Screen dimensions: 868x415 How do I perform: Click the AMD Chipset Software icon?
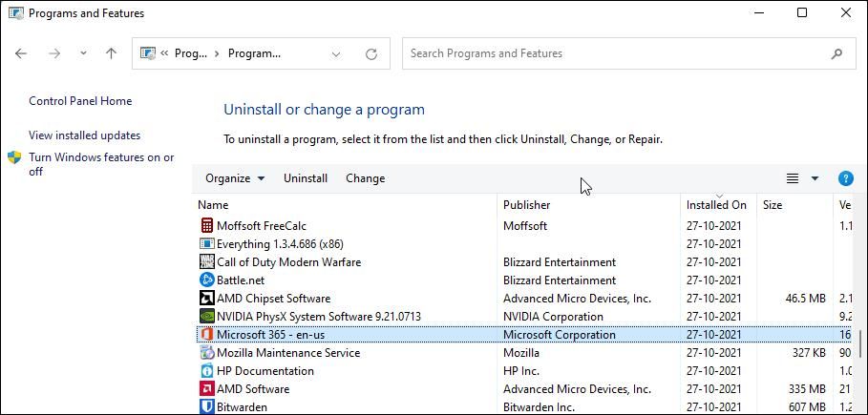point(206,299)
